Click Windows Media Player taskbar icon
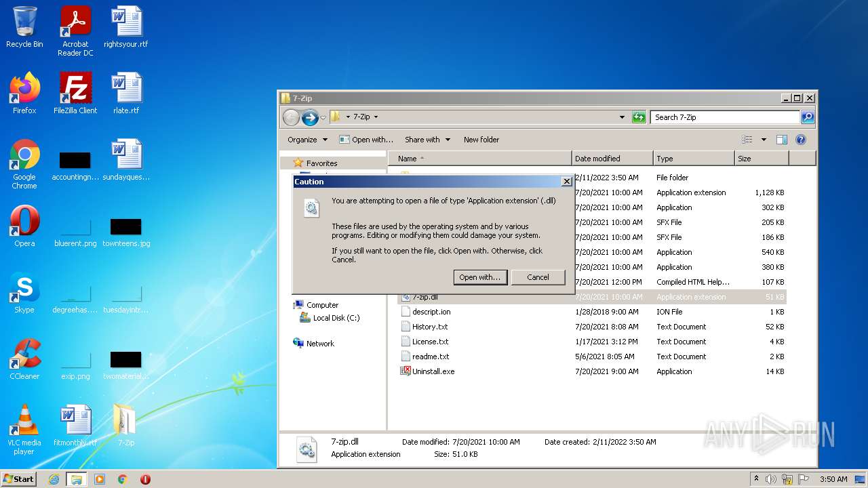 [x=100, y=479]
